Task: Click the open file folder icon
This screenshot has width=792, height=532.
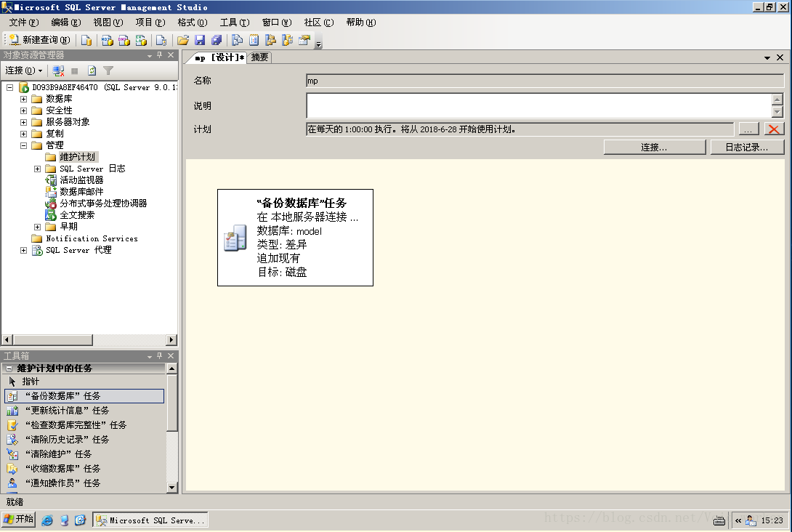Action: coord(183,41)
